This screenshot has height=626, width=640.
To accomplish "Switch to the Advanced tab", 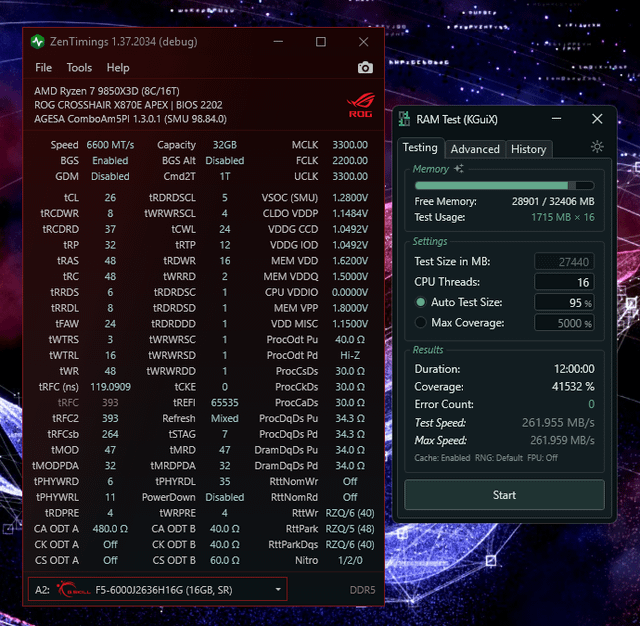I will click(x=475, y=149).
